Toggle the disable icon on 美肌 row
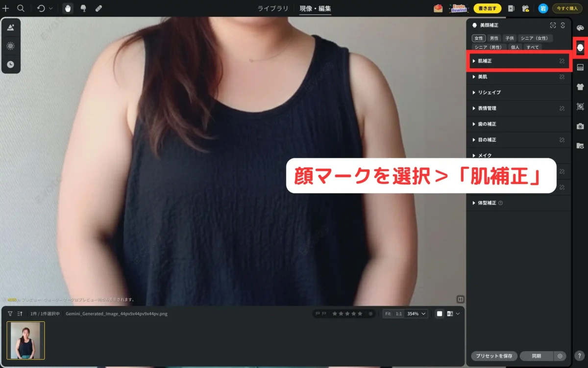The height and width of the screenshot is (368, 588). pos(562,77)
